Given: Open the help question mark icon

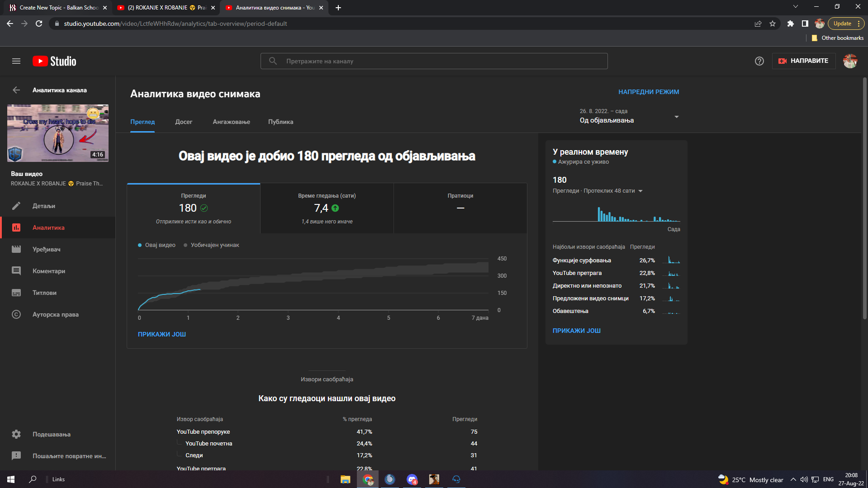Looking at the screenshot, I should coord(759,61).
